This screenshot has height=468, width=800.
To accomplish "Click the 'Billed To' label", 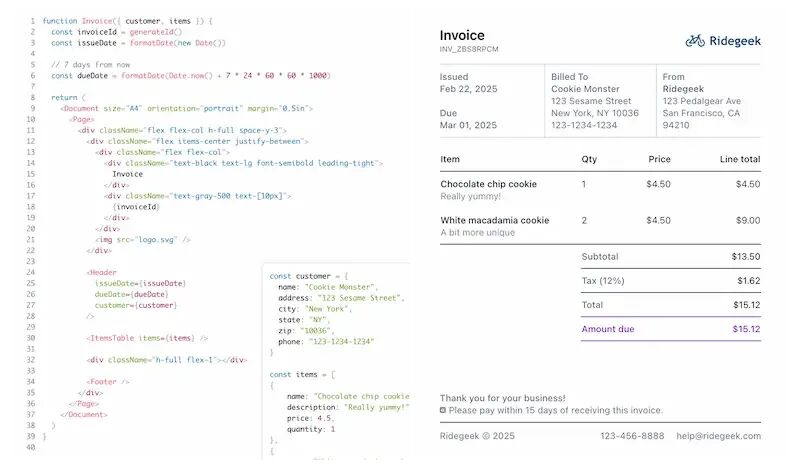I will [x=569, y=77].
